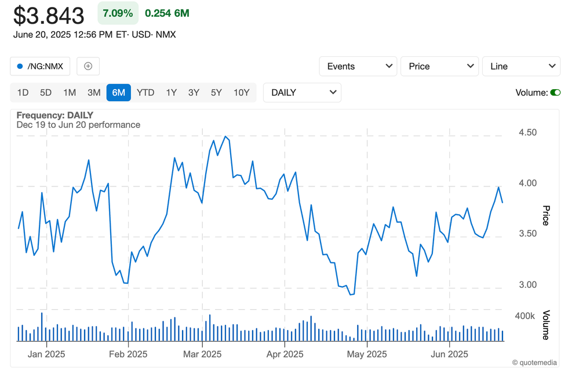Select the 3Y range option

pyautogui.click(x=194, y=93)
